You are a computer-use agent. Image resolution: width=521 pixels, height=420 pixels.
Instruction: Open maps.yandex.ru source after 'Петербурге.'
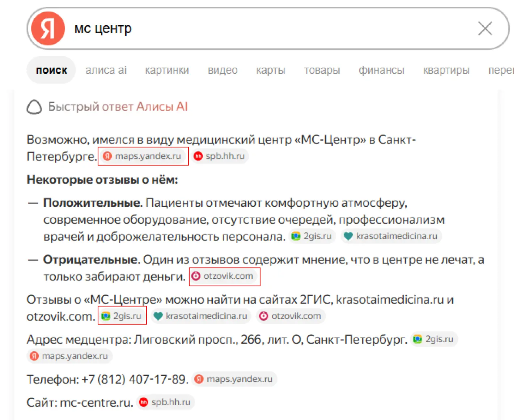[x=143, y=156]
